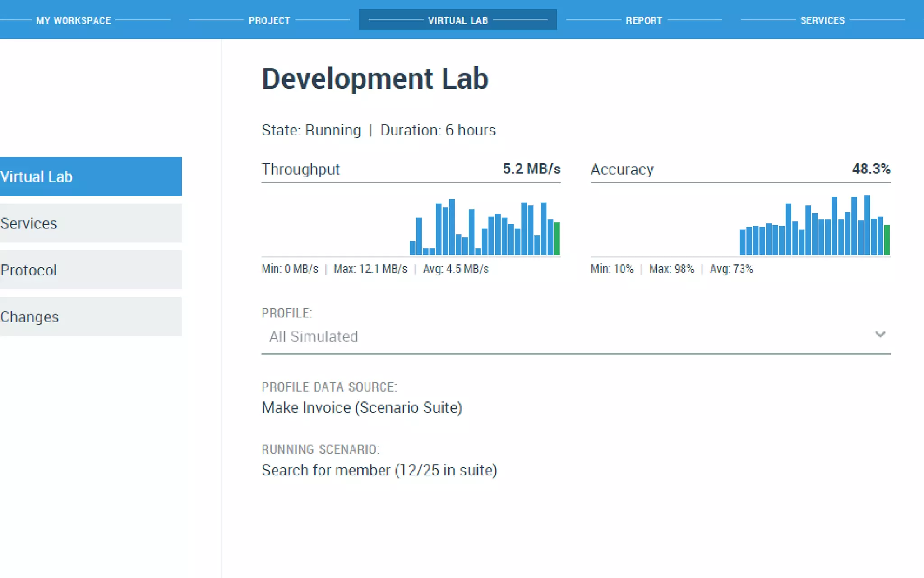Open the My Workspace tab
The image size is (924, 578).
point(74,21)
